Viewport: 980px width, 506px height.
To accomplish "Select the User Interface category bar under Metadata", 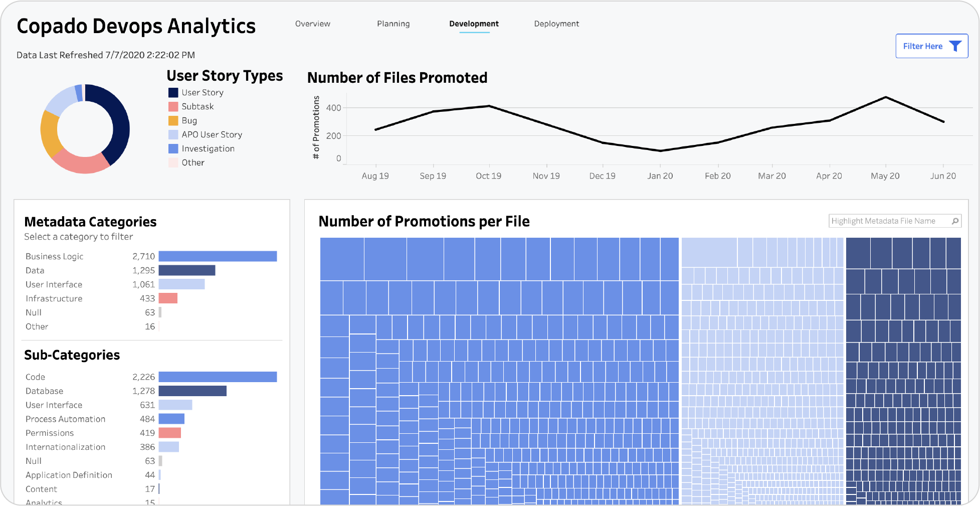I will [x=181, y=284].
